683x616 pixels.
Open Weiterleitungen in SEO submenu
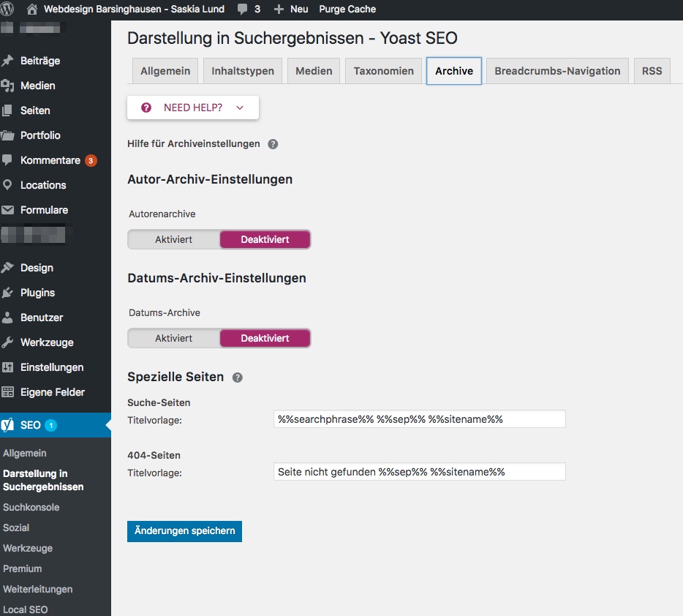coord(38,589)
